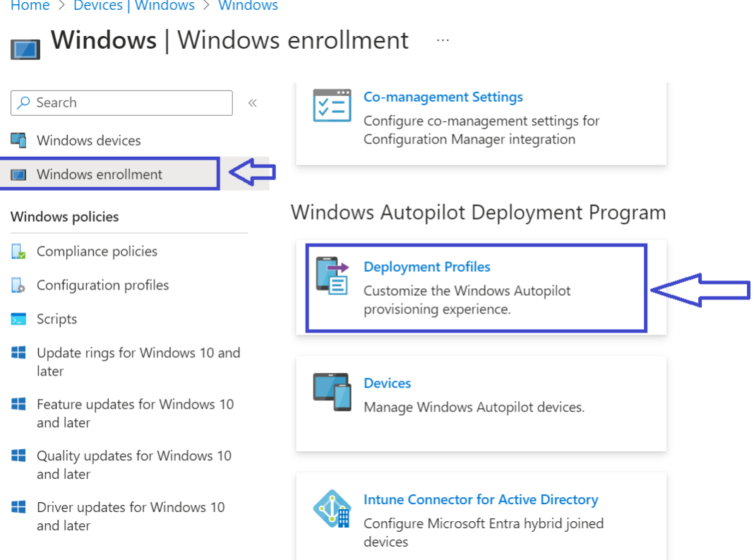Open the Deployment Profiles link
The width and height of the screenshot is (754, 560).
[426, 267]
